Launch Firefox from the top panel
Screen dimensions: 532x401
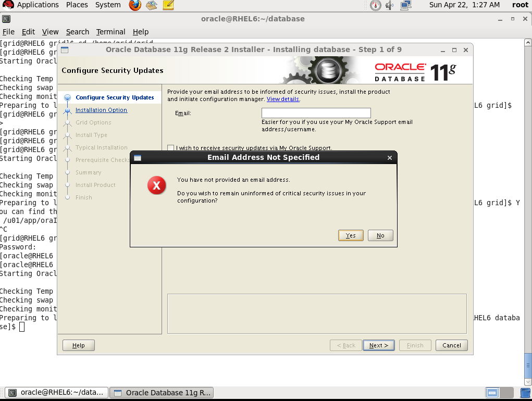pos(135,5)
